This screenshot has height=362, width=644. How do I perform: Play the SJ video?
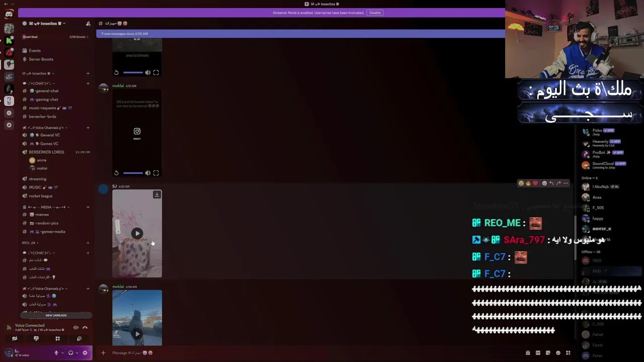[x=137, y=233]
